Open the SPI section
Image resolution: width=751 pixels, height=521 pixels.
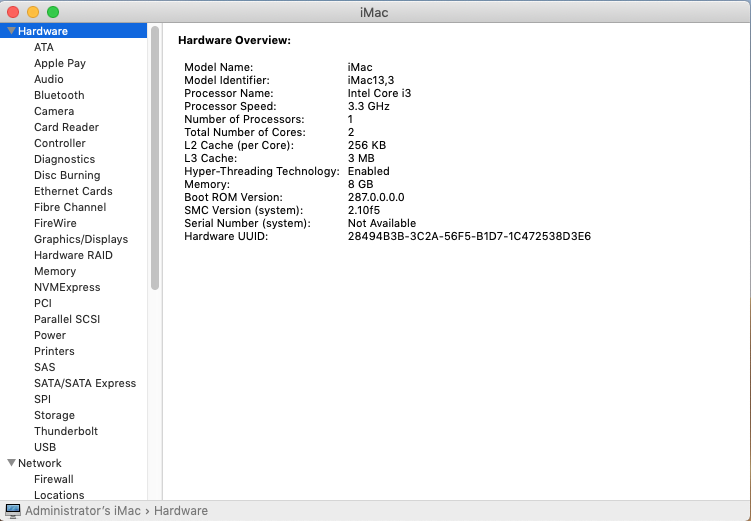pos(42,399)
